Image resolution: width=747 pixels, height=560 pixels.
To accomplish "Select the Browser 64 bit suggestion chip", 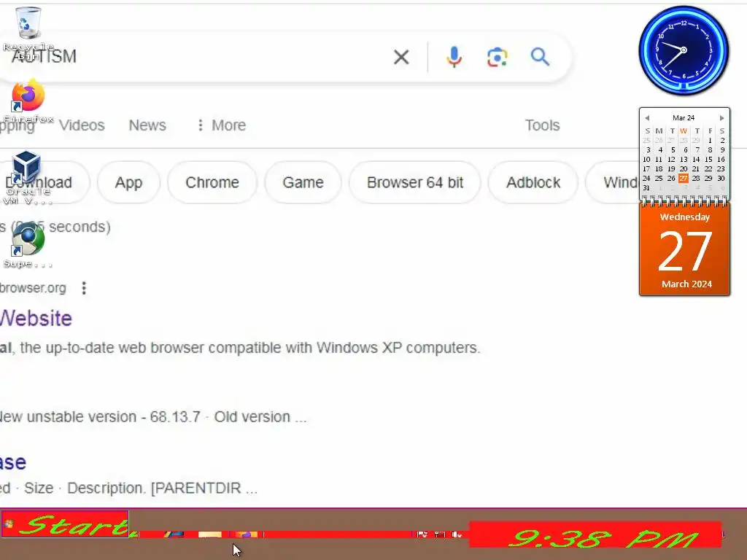I will coord(415,182).
